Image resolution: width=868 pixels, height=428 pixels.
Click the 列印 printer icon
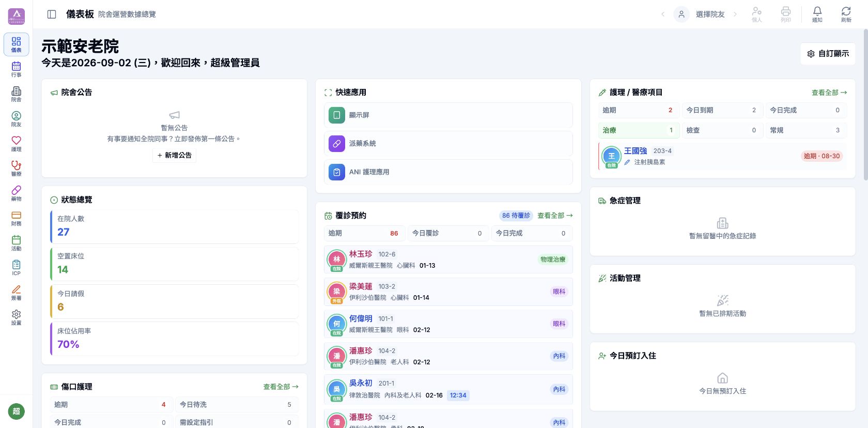(x=786, y=14)
